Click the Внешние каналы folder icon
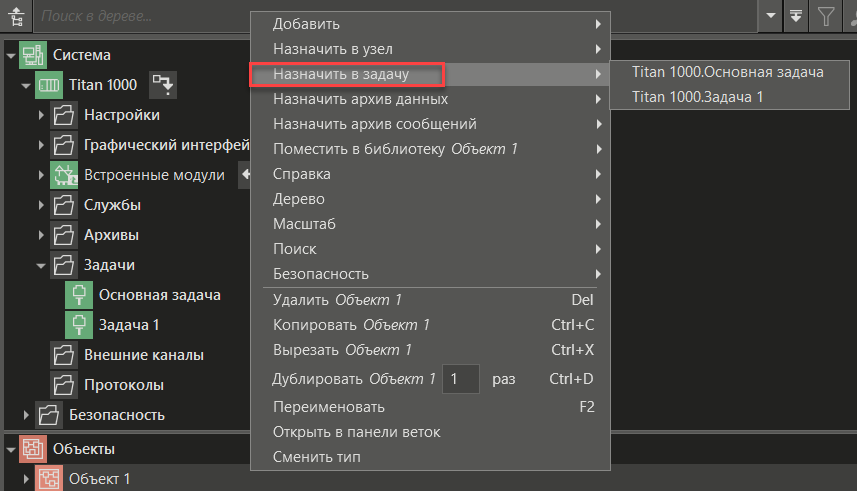Viewport: 857px width, 491px height. pos(63,355)
